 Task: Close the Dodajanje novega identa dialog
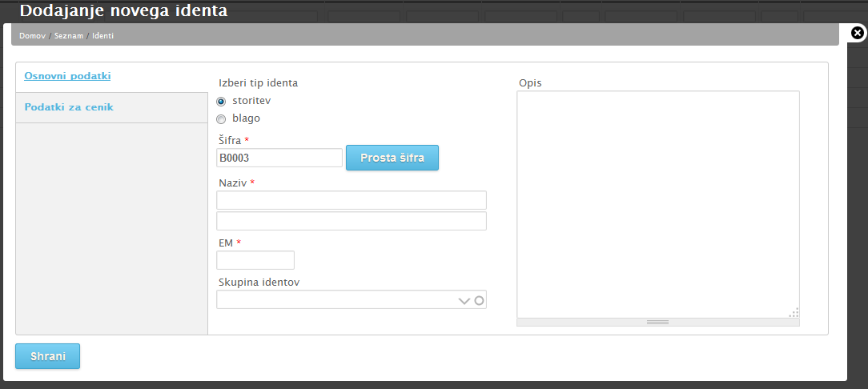coord(857,33)
